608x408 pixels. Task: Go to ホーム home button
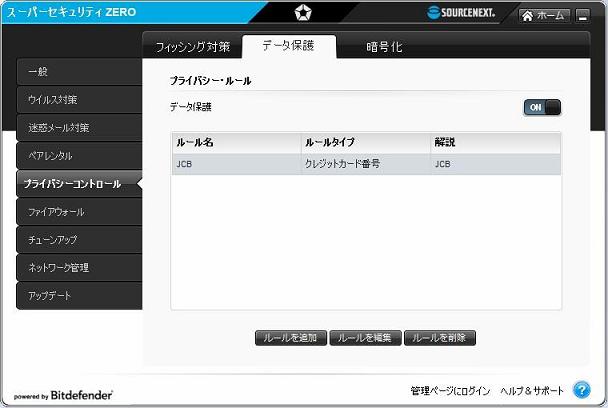tap(544, 16)
